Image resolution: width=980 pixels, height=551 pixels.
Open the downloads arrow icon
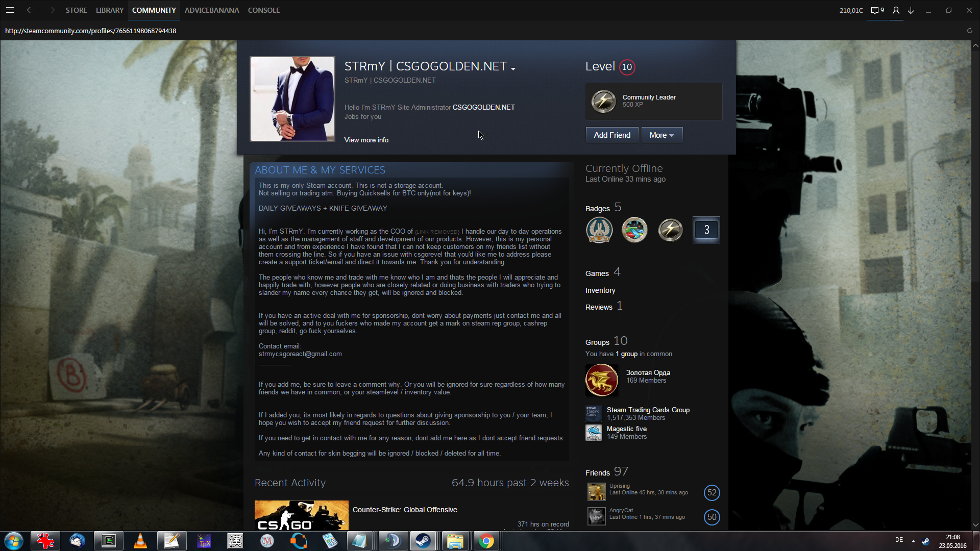pos(911,10)
